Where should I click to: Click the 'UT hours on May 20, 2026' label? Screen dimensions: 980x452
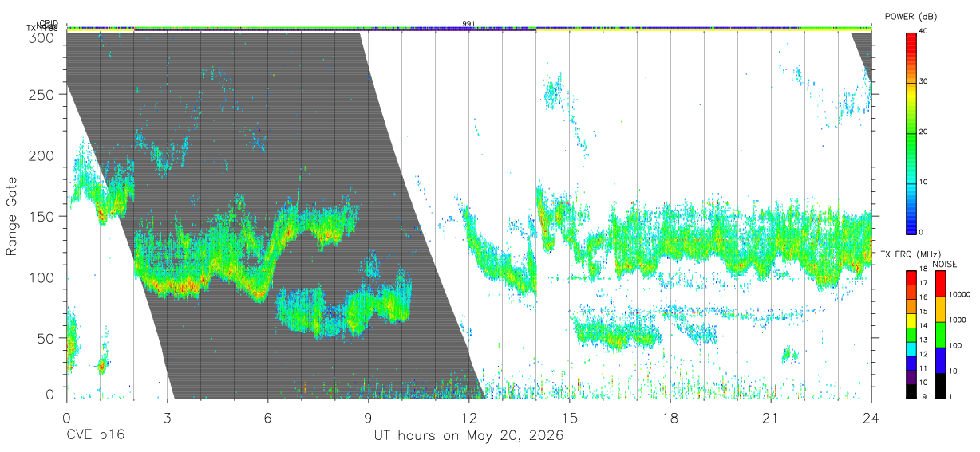(469, 437)
